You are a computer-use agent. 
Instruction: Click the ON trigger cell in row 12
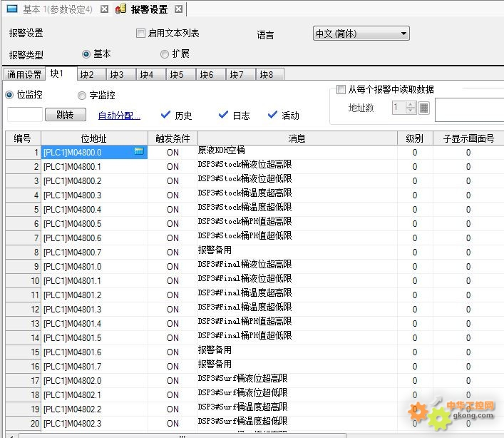[x=173, y=310]
